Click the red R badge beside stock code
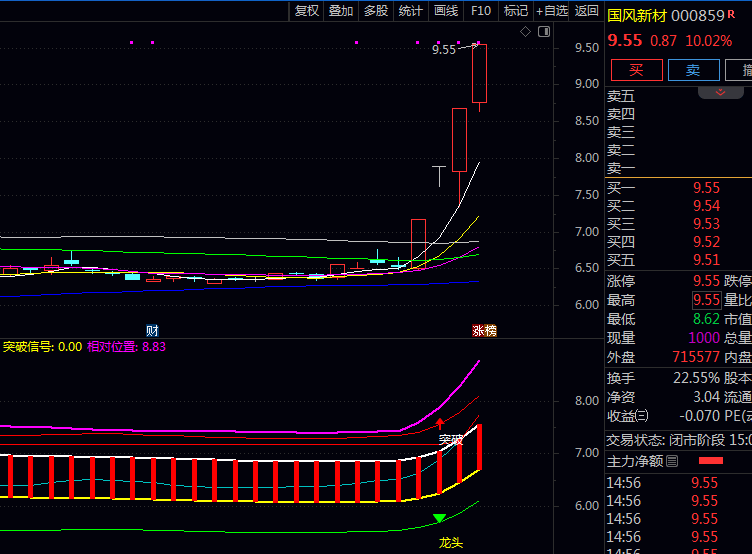The image size is (752, 554). click(x=731, y=14)
